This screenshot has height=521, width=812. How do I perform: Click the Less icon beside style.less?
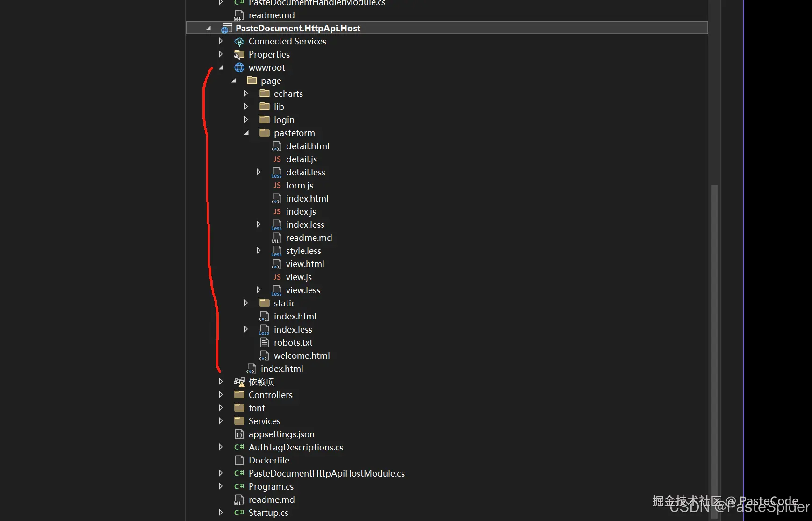(277, 251)
